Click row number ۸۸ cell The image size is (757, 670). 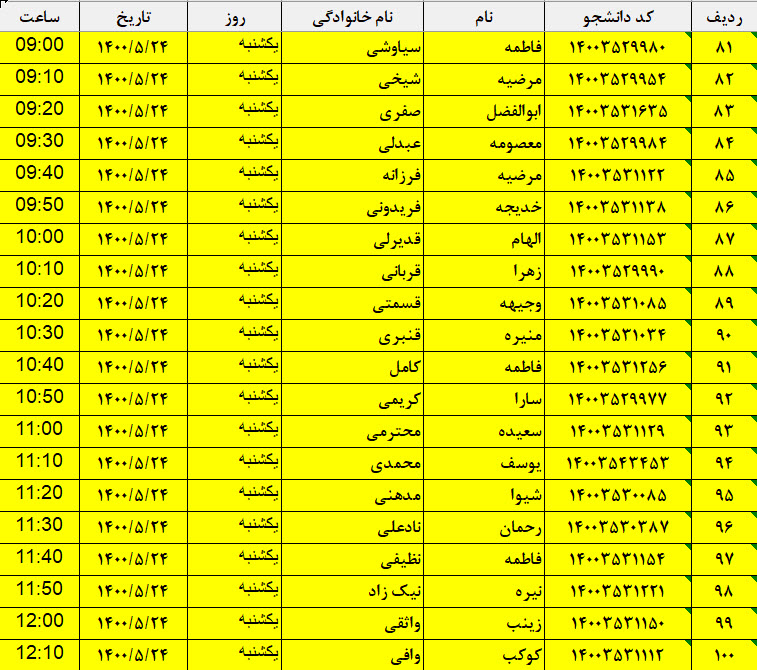(x=724, y=271)
